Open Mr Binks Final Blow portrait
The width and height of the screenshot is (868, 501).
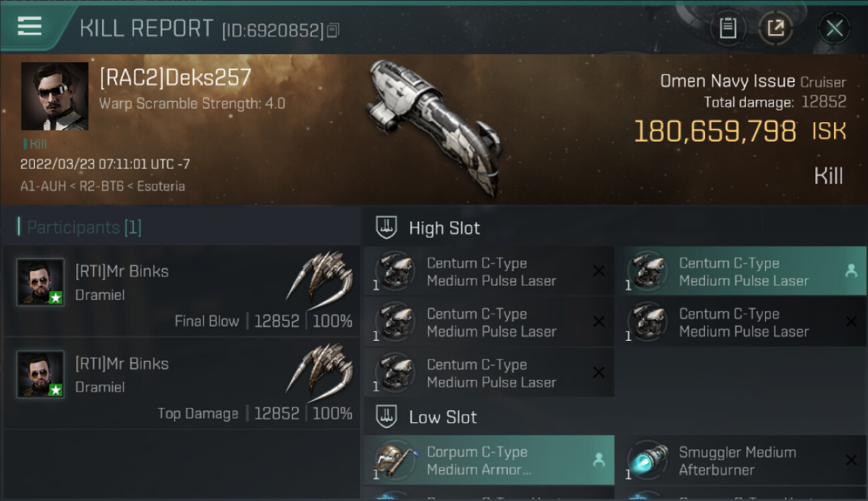point(41,282)
